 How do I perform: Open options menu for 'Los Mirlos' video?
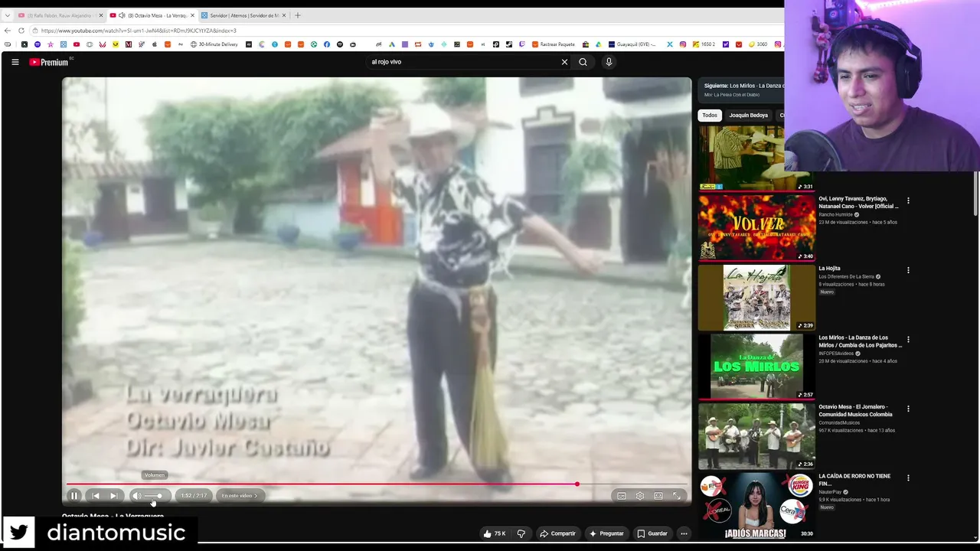(x=908, y=339)
